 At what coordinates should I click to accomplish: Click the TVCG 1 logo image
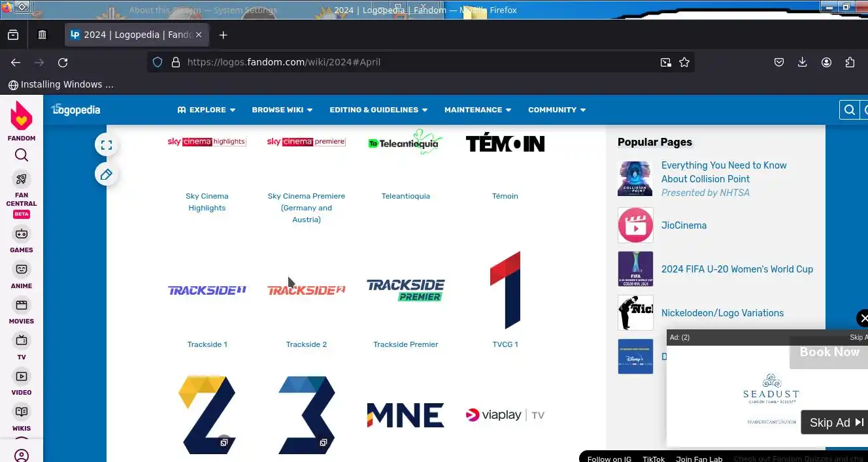click(x=505, y=290)
